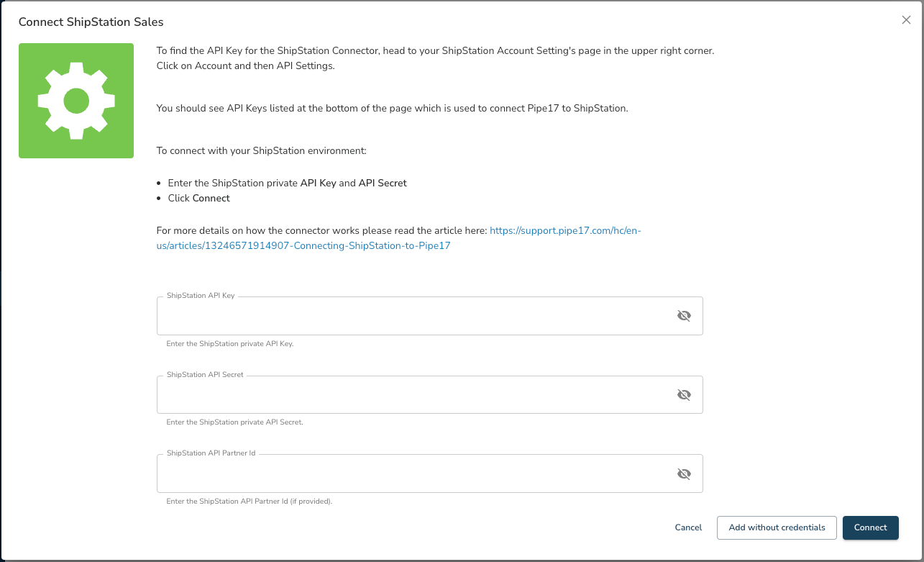924x562 pixels.
Task: Click 'To connect with your ShipStation environment:' text
Action: click(262, 151)
